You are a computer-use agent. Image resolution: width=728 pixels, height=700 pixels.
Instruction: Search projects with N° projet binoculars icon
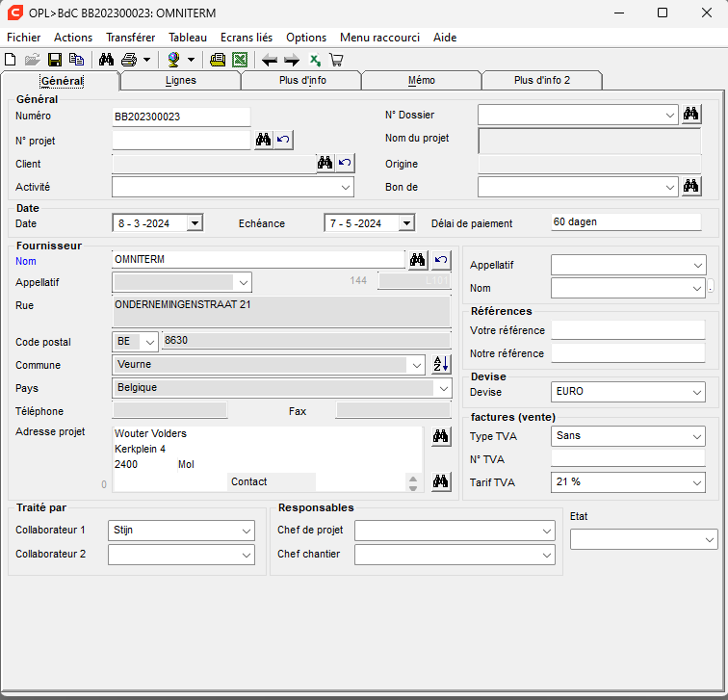point(263,140)
